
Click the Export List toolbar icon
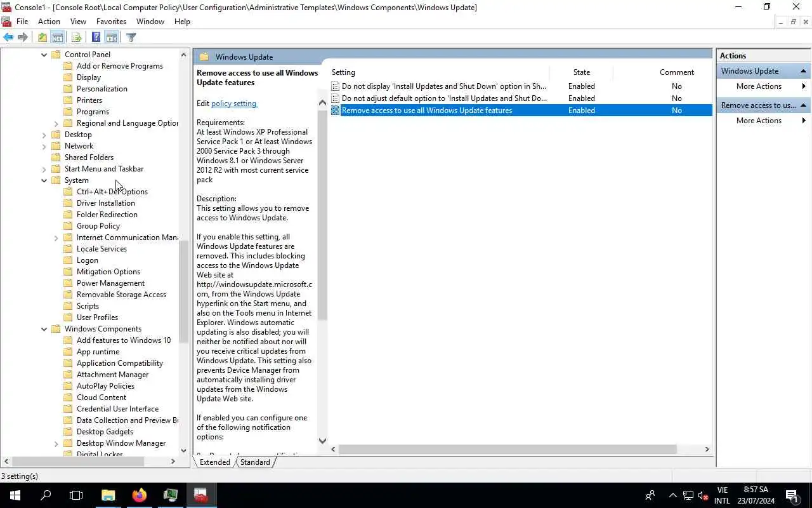pyautogui.click(x=76, y=37)
